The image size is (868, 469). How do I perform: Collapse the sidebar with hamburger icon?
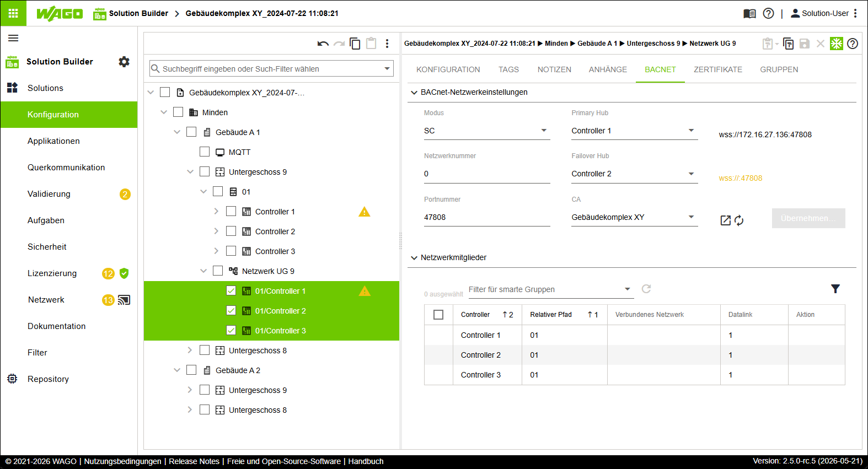point(13,38)
